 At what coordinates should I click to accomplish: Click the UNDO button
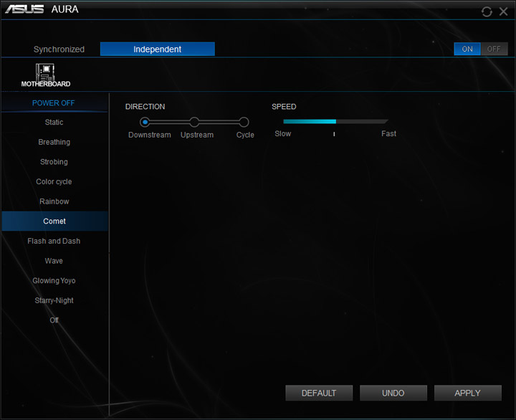(393, 393)
